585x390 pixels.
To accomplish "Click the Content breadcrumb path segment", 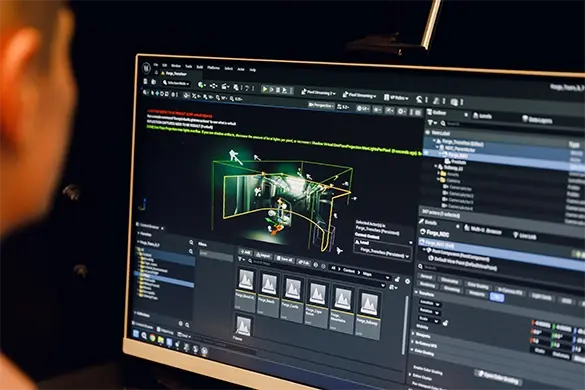I will click(349, 271).
